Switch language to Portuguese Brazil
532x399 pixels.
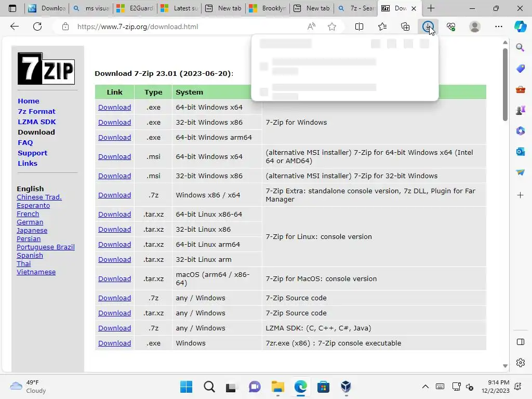pos(46,247)
